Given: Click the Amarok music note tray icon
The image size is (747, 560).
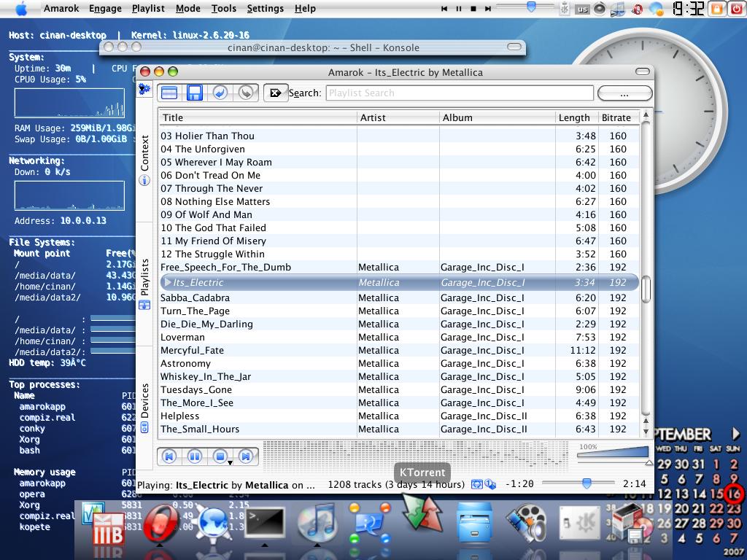Looking at the screenshot, I should [x=618, y=9].
